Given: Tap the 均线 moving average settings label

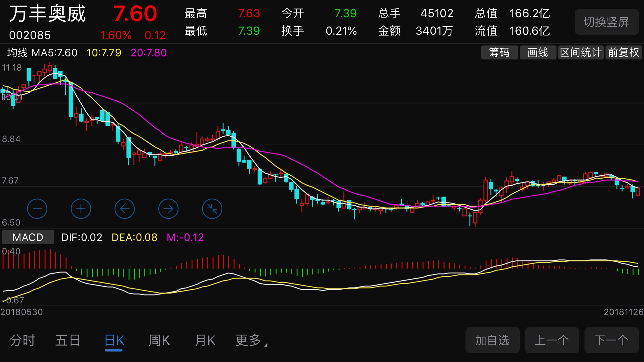Looking at the screenshot, I should coord(17,53).
